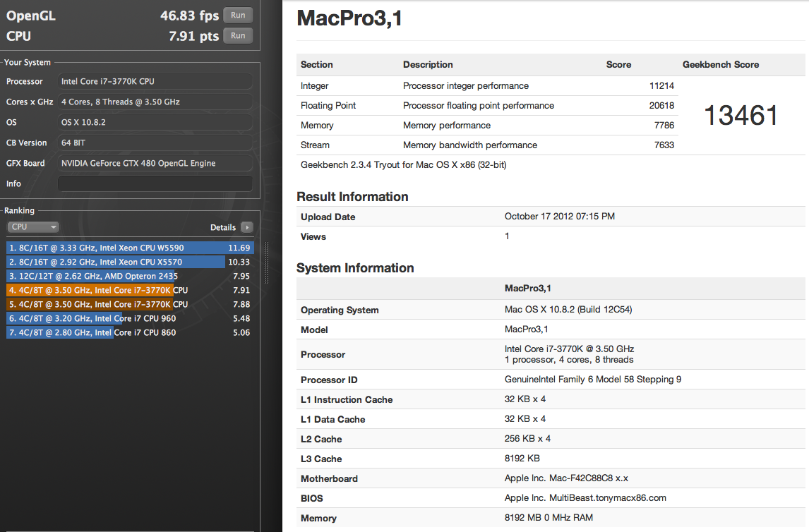Screen dimensions: 809x532
Task: Select ranking row 5 scoring 7.88
Action: click(x=130, y=305)
